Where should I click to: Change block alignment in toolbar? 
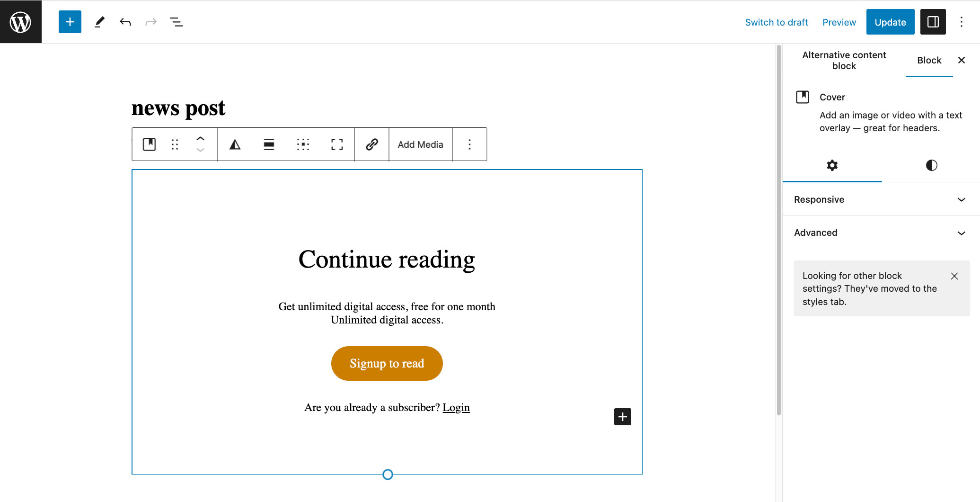click(269, 144)
